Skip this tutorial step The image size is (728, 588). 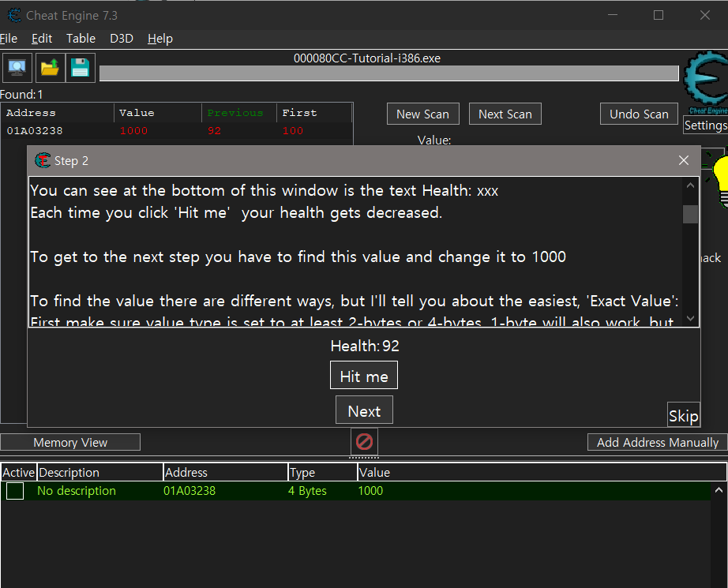point(684,415)
